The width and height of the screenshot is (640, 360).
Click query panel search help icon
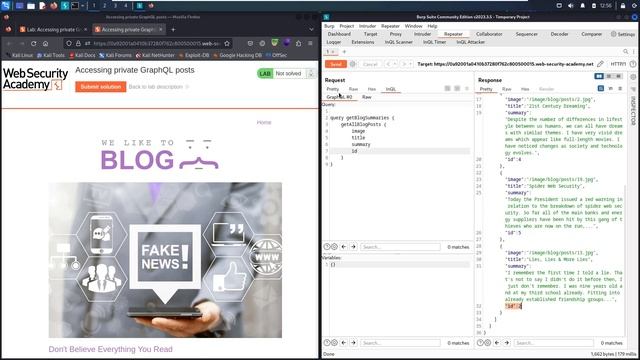(327, 247)
